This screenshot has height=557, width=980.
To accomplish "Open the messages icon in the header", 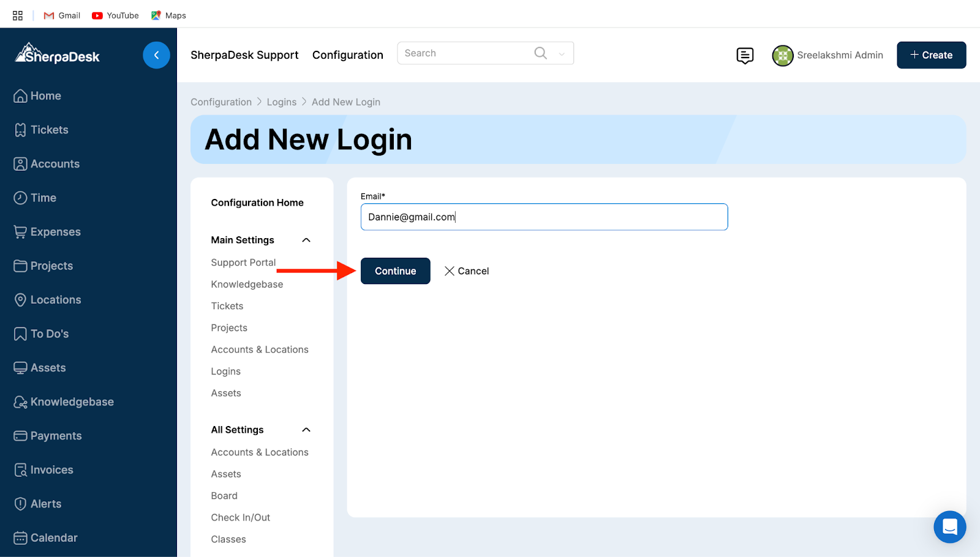I will pyautogui.click(x=745, y=56).
